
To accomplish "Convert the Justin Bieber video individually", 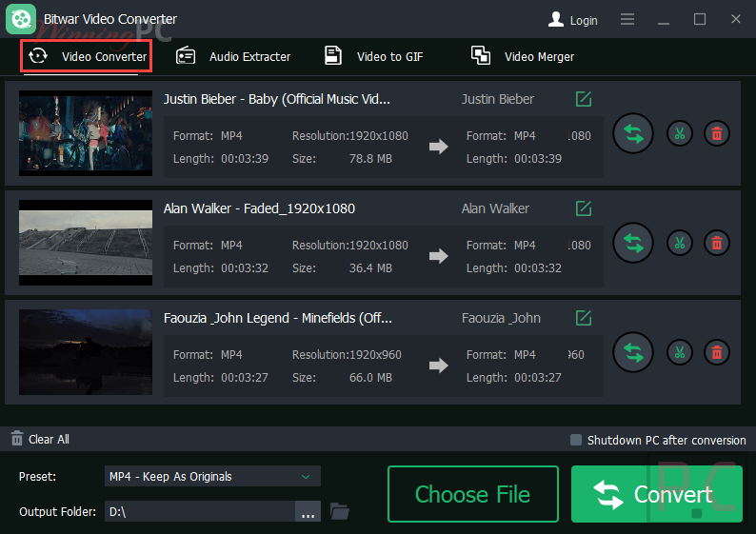I will pyautogui.click(x=632, y=133).
